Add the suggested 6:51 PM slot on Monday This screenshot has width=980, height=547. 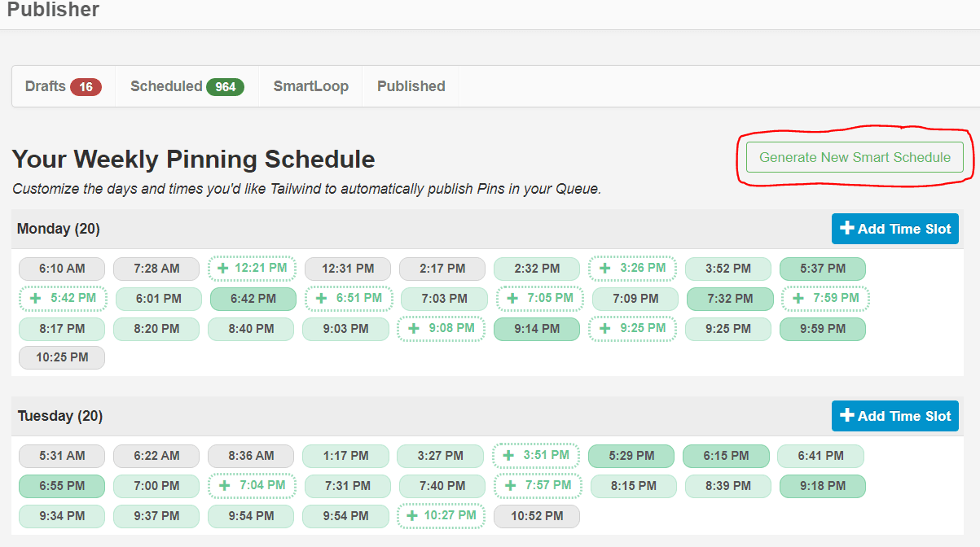tap(349, 299)
